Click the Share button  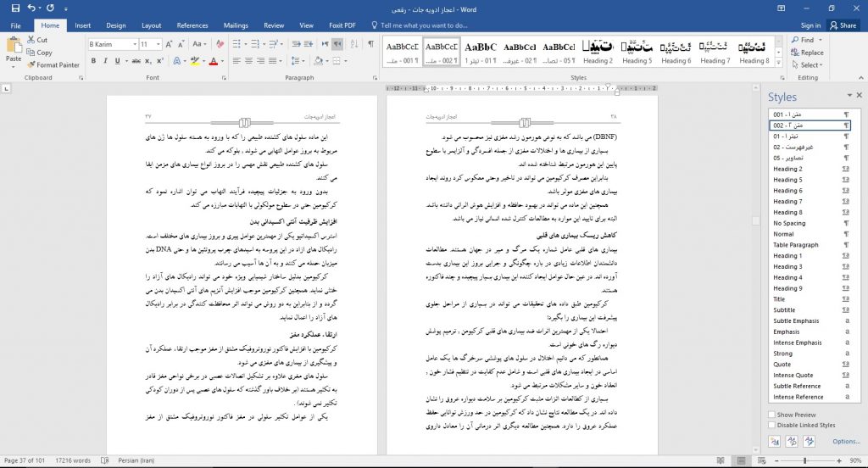[843, 25]
